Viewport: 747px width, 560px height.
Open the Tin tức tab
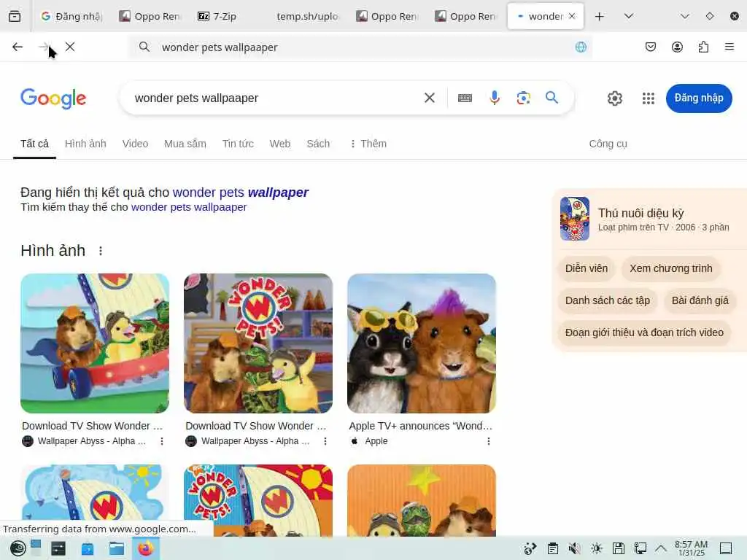pyautogui.click(x=238, y=144)
